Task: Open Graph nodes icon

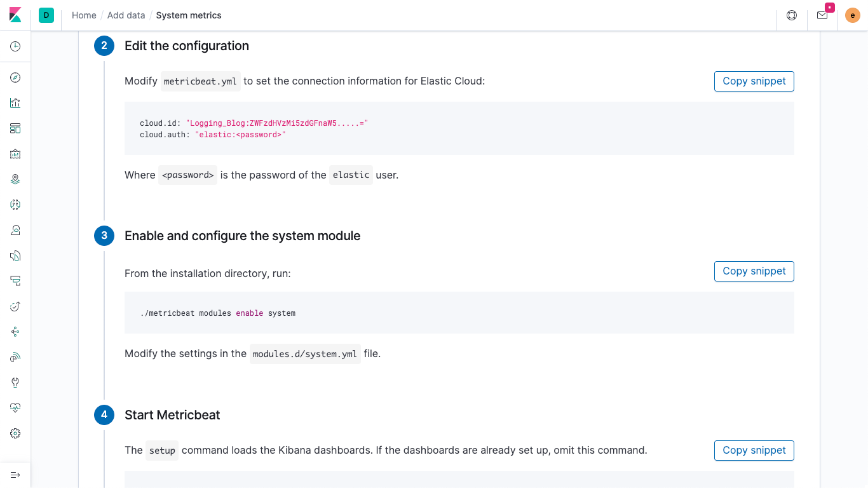Action: click(x=15, y=332)
